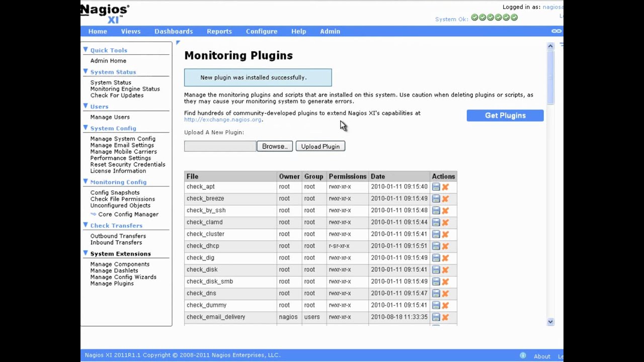The width and height of the screenshot is (644, 362).
Task: Open the Admin menu
Action: [x=330, y=31]
